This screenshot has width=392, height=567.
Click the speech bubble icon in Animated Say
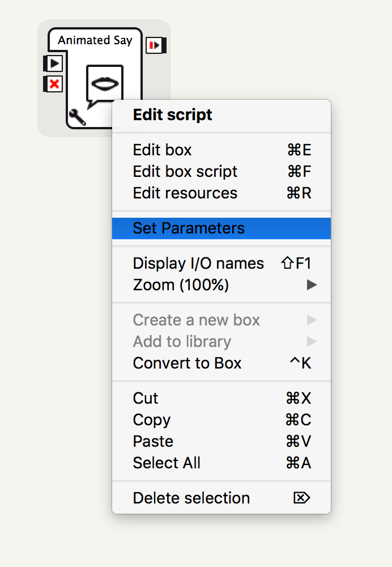click(x=104, y=85)
